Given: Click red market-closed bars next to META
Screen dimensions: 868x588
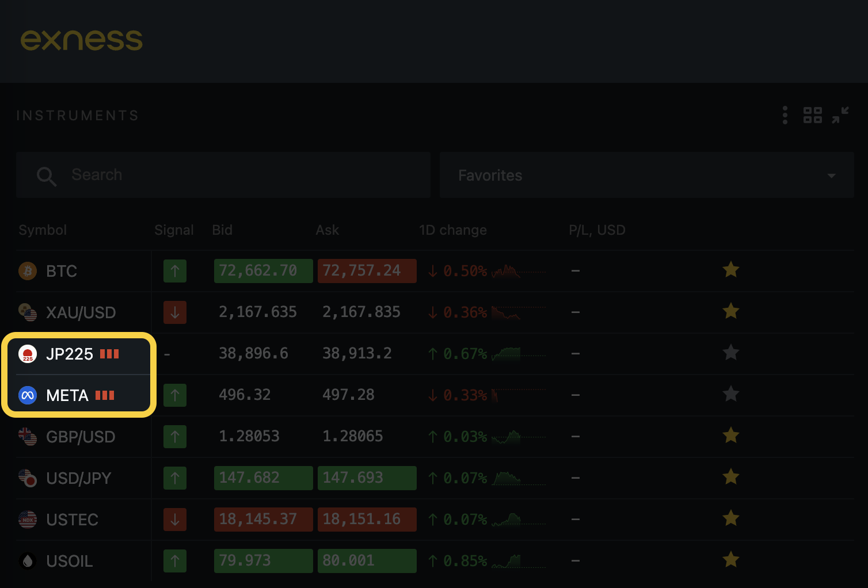Looking at the screenshot, I should 105,395.
